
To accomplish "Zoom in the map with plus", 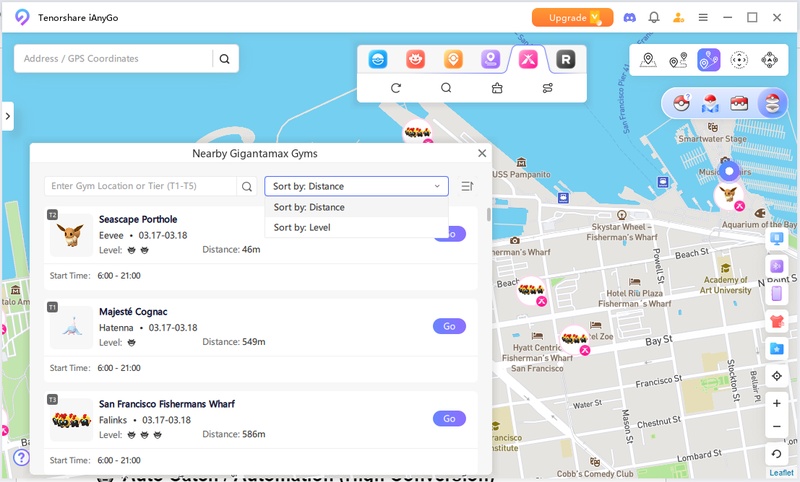I will click(x=777, y=403).
